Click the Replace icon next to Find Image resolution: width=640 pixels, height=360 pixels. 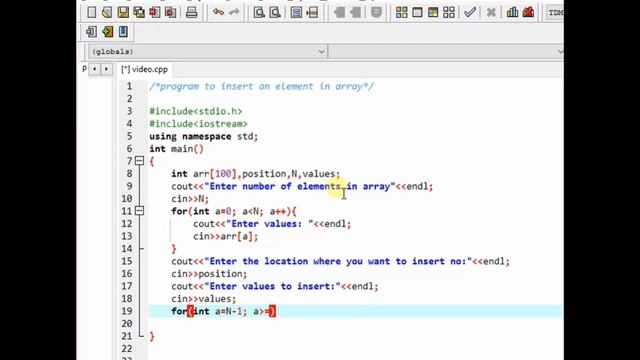click(275, 12)
